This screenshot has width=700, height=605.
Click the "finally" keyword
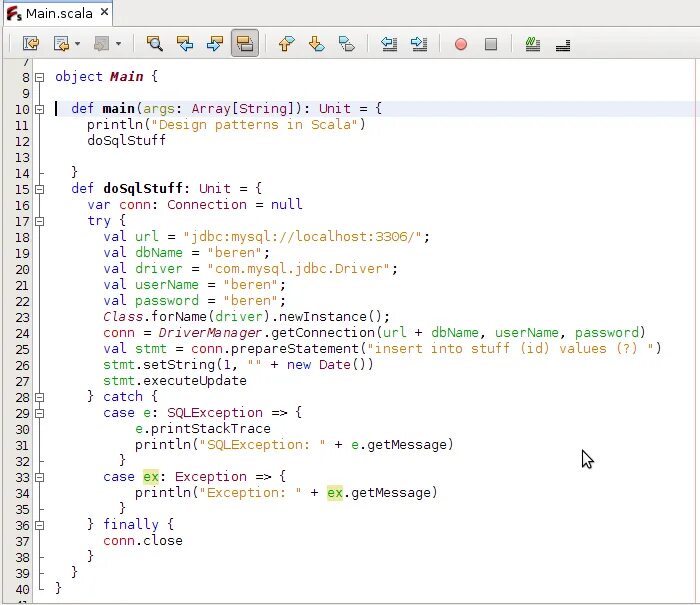click(x=130, y=524)
